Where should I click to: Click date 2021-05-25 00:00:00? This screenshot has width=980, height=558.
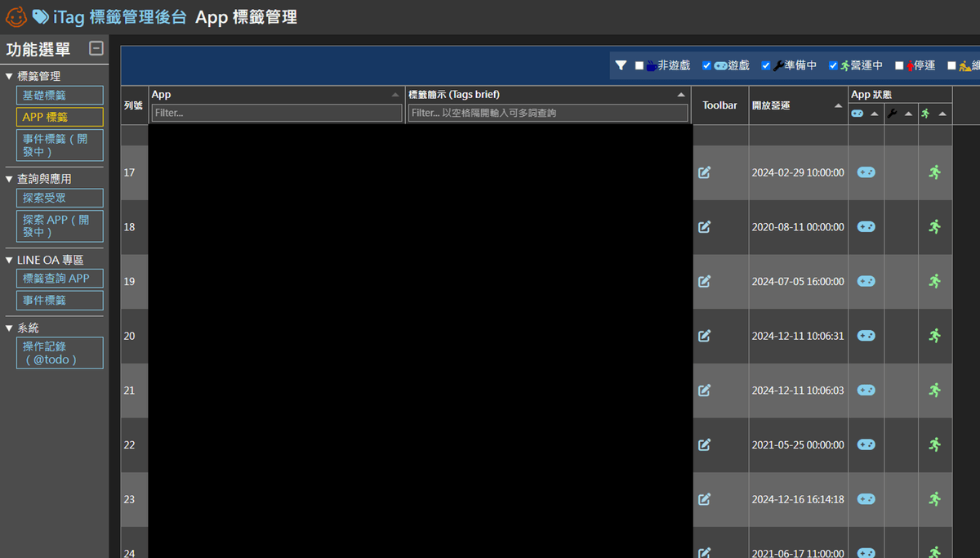click(x=798, y=444)
